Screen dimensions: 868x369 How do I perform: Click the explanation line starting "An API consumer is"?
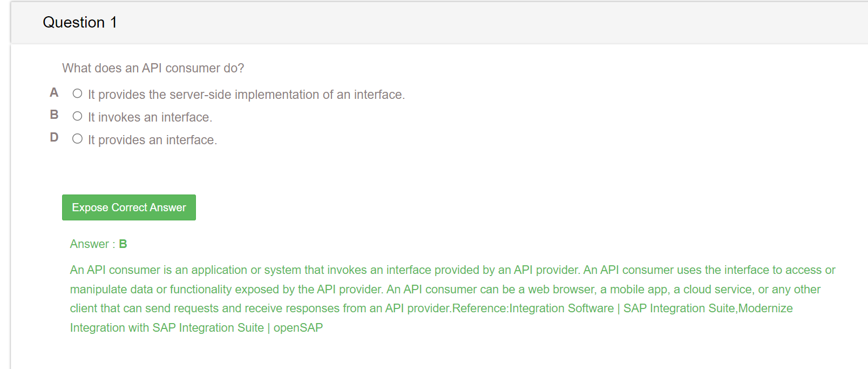point(452,270)
